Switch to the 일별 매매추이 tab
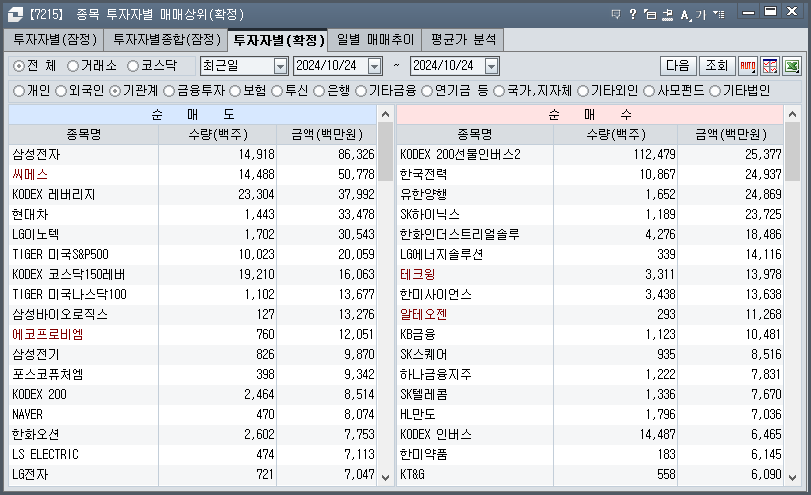 375,40
